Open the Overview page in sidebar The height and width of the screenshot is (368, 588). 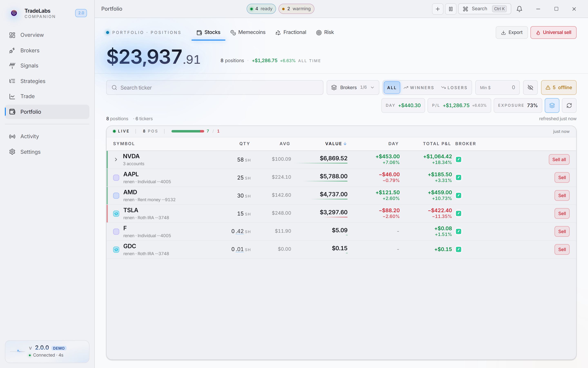click(x=47, y=35)
